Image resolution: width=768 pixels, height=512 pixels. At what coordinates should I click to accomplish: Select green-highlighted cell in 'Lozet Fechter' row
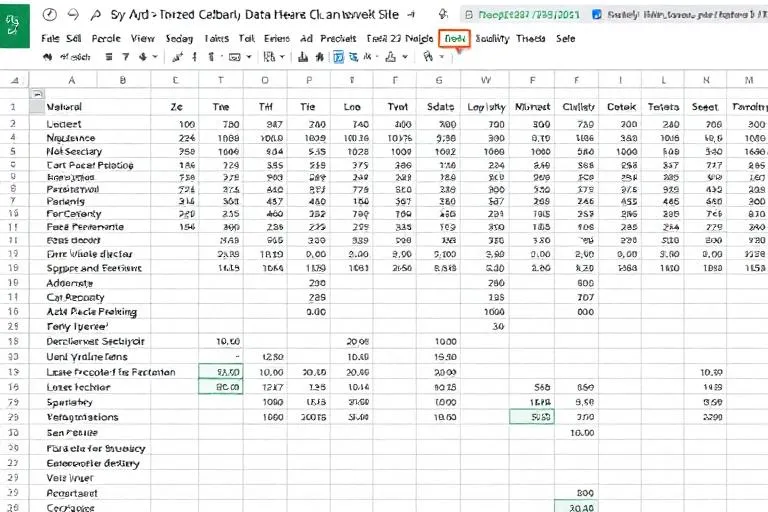click(x=221, y=387)
